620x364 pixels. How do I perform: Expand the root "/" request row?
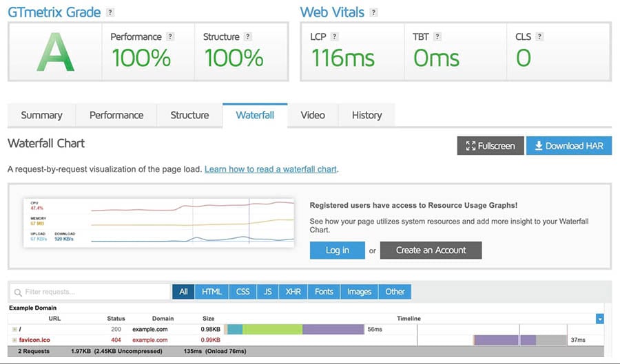click(14, 330)
